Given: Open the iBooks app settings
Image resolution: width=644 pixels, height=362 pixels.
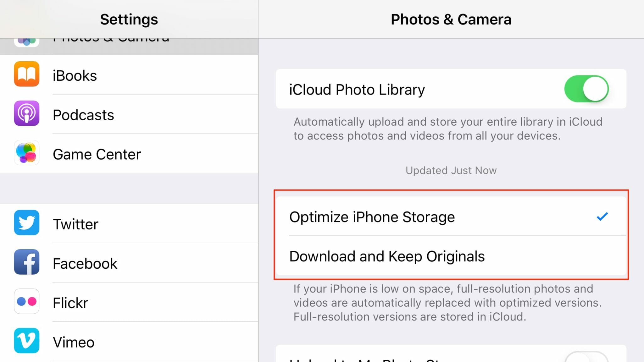Looking at the screenshot, I should point(129,76).
